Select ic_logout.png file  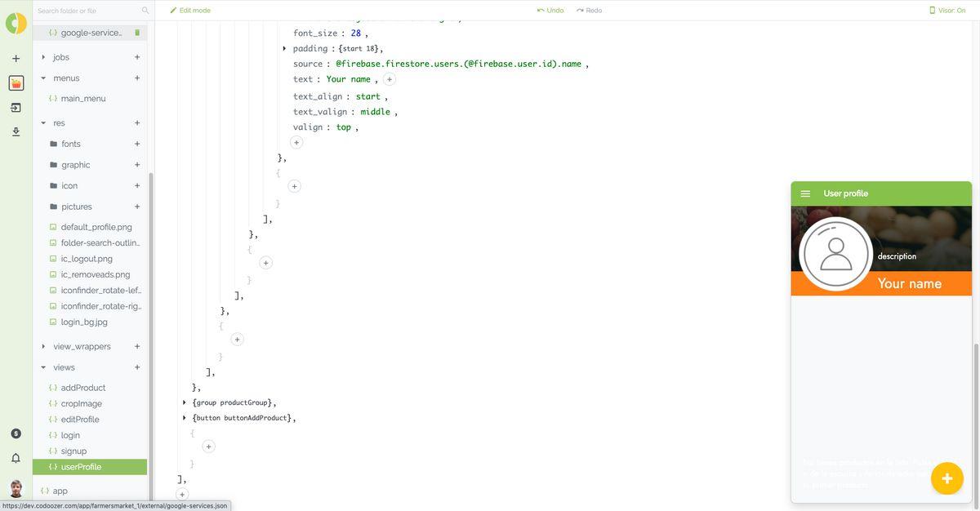(x=87, y=259)
